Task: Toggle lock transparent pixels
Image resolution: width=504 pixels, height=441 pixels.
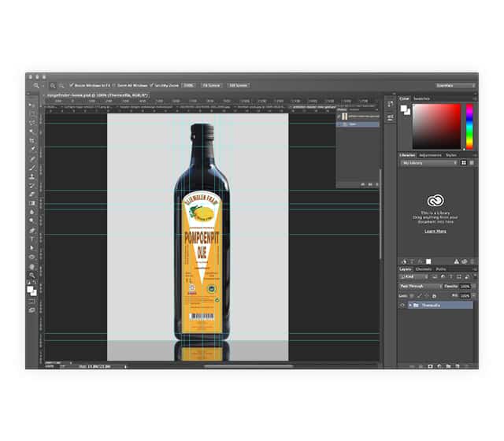Action: [412, 296]
